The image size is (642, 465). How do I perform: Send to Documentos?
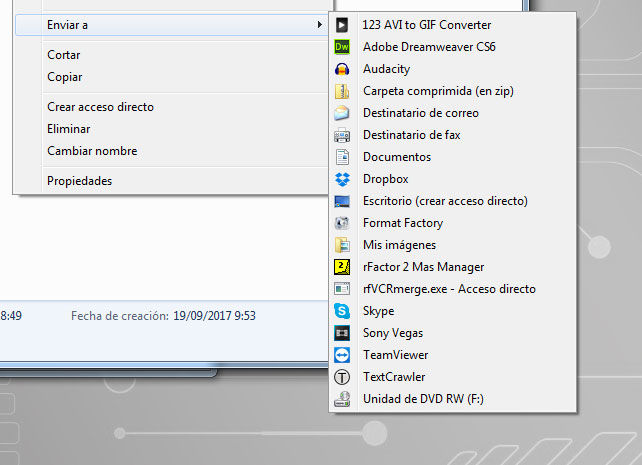tap(452, 157)
